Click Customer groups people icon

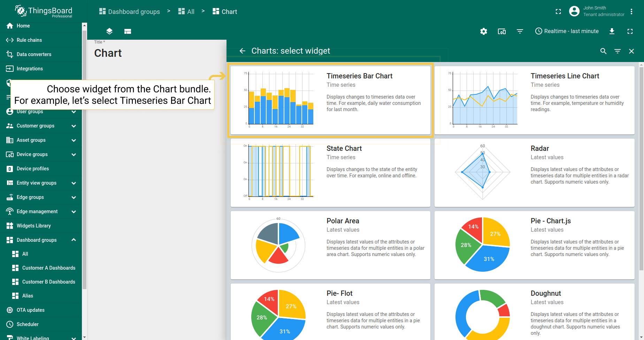point(10,126)
